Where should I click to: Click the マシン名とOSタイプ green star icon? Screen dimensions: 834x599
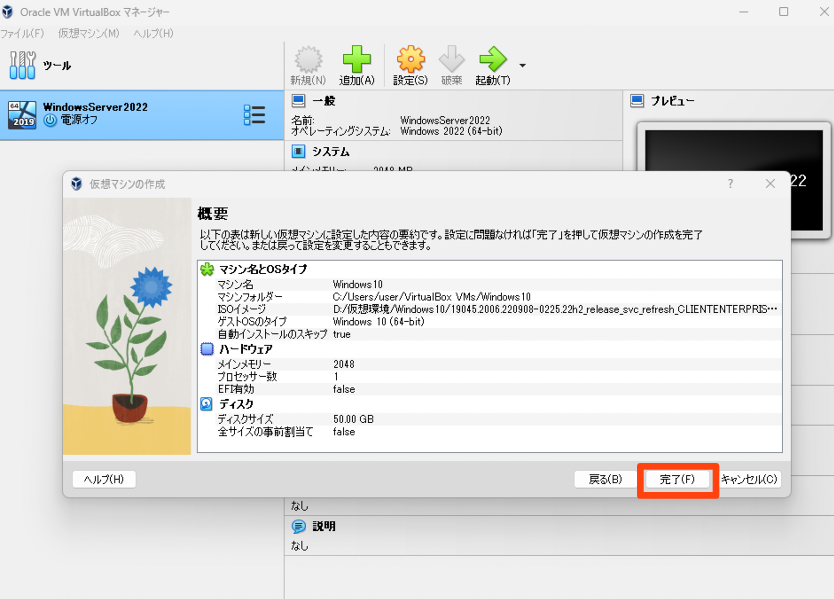[x=207, y=269]
